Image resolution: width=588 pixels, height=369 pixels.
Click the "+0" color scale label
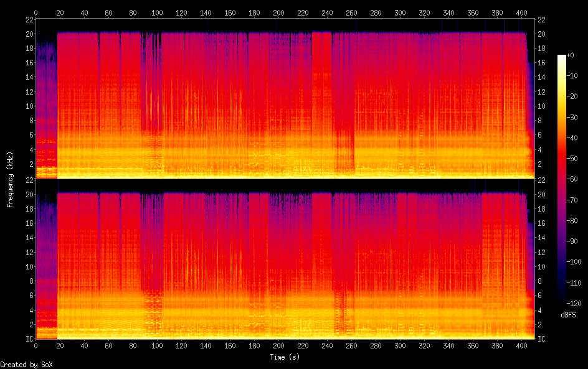[x=571, y=55]
